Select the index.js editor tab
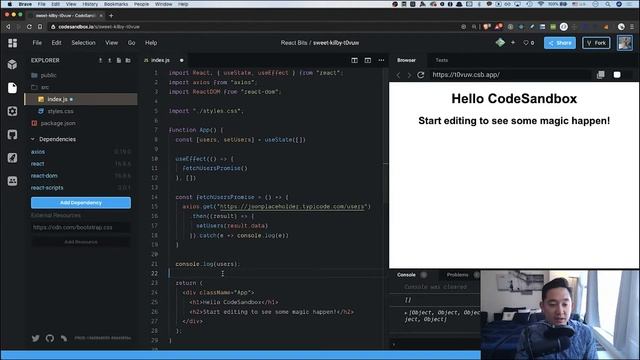The width and height of the screenshot is (640, 360). click(160, 60)
